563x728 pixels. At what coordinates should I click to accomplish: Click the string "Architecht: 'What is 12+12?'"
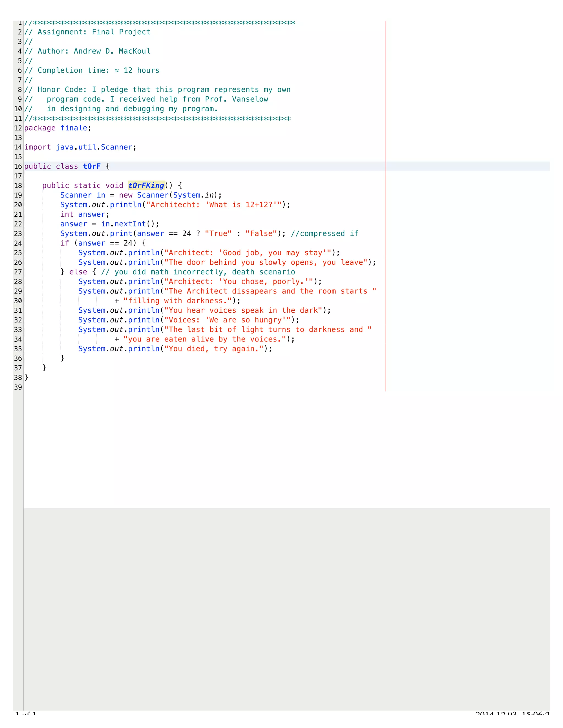click(214, 205)
